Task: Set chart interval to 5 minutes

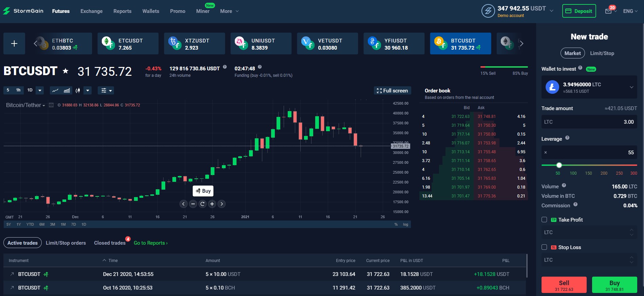Action: [8, 90]
